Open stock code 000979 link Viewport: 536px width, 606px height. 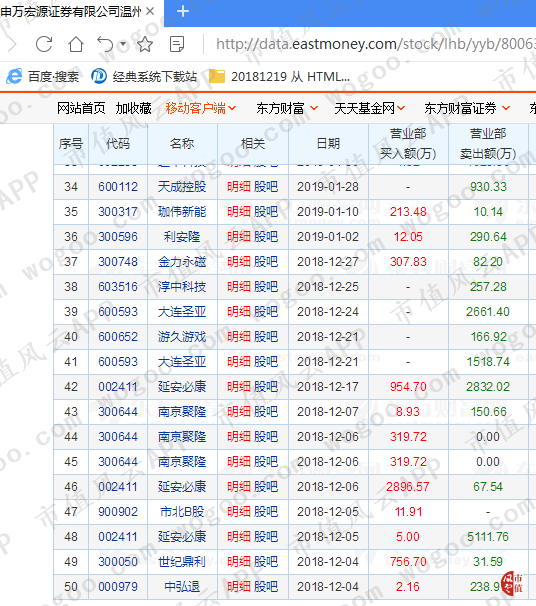[118, 587]
